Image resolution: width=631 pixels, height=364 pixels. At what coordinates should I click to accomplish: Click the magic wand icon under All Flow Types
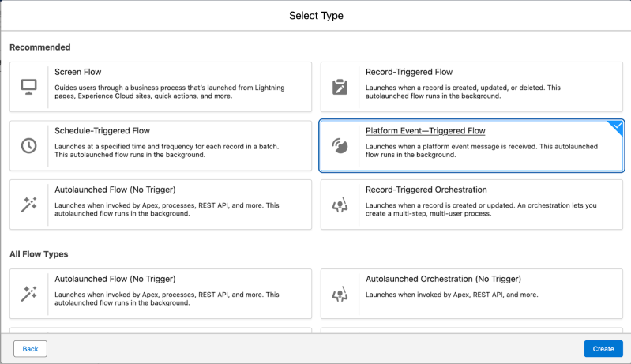coord(29,294)
